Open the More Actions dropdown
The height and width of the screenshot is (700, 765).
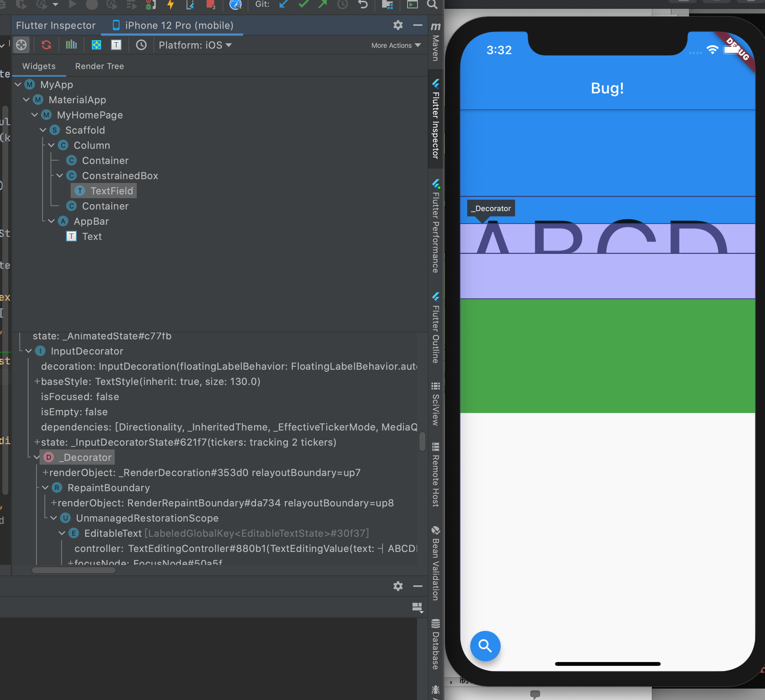tap(396, 45)
